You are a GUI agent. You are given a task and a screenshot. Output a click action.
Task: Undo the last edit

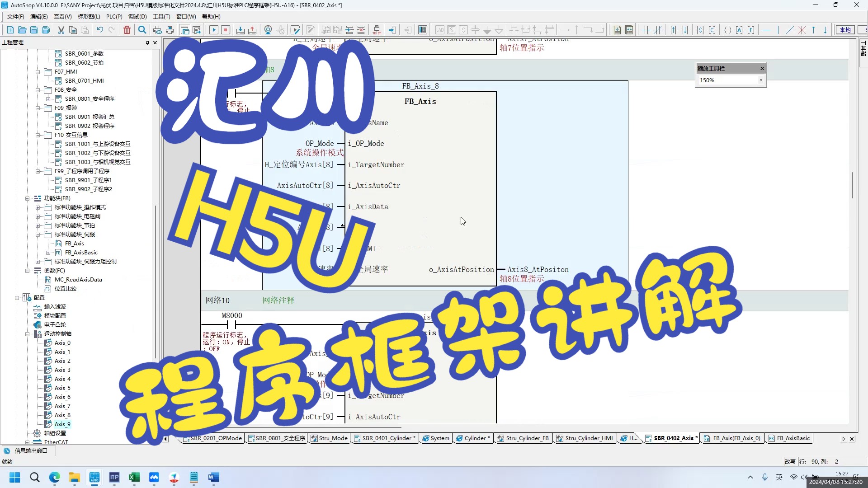point(99,30)
